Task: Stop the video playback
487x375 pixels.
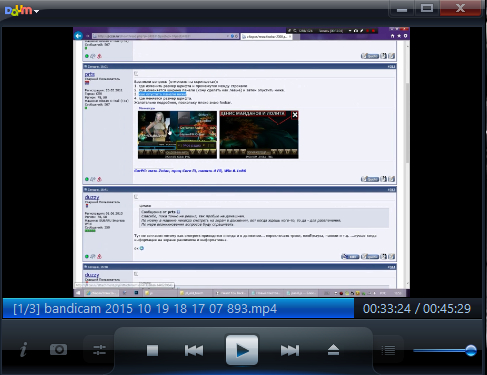Action: [152, 350]
